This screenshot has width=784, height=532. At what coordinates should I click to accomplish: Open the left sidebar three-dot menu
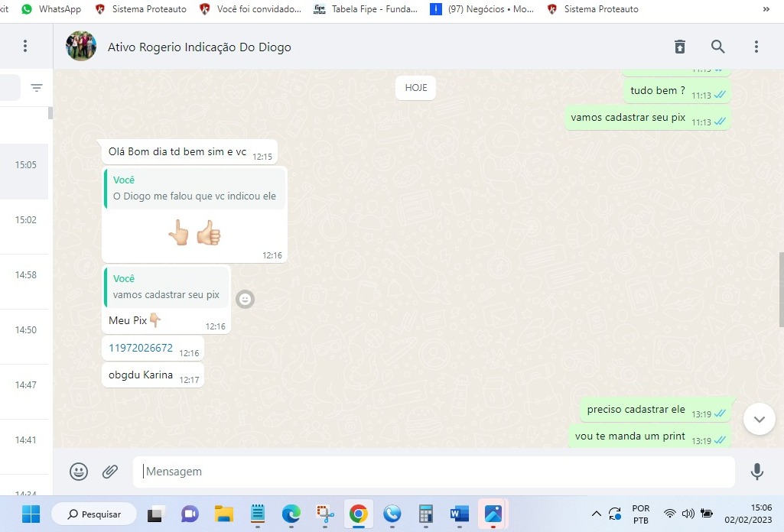tap(25, 46)
